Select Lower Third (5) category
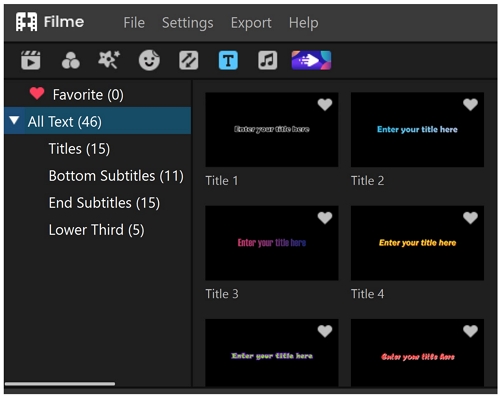The height and width of the screenshot is (396, 500). (x=97, y=230)
